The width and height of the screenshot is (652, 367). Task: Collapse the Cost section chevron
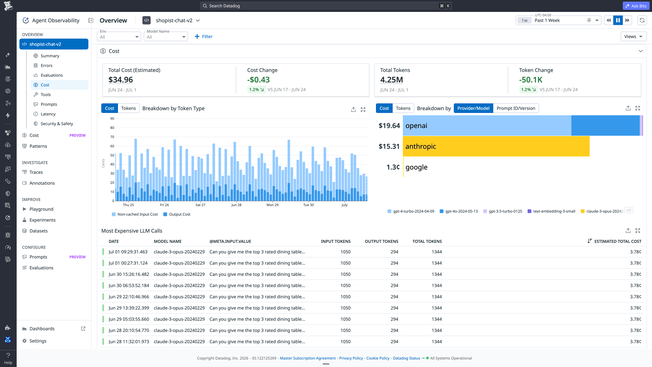pos(640,51)
